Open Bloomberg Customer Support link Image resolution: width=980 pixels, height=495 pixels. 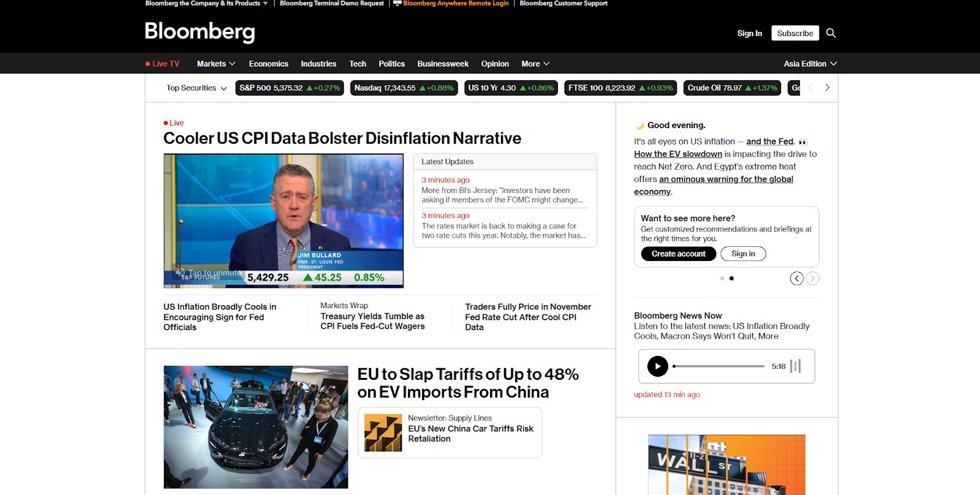coord(563,4)
